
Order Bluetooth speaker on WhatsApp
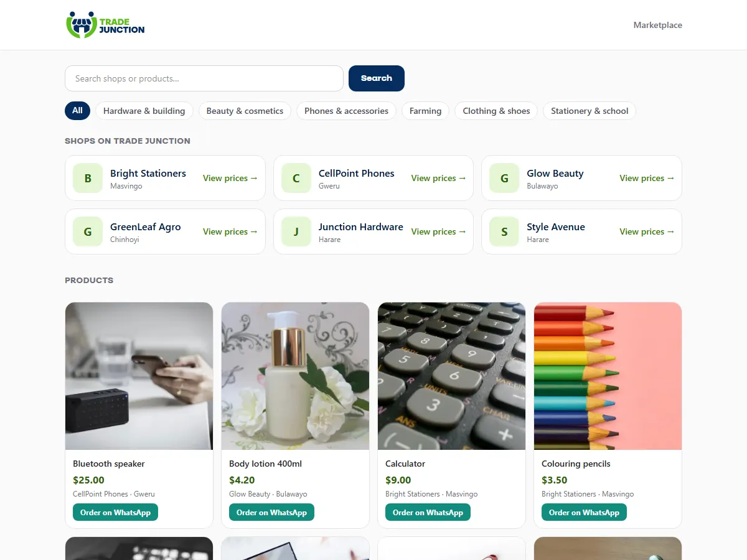(116, 513)
